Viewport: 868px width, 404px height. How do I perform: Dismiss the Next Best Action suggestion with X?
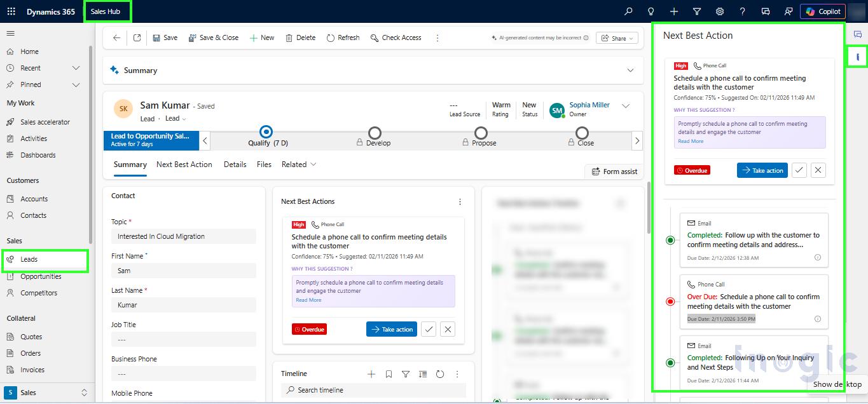point(447,329)
